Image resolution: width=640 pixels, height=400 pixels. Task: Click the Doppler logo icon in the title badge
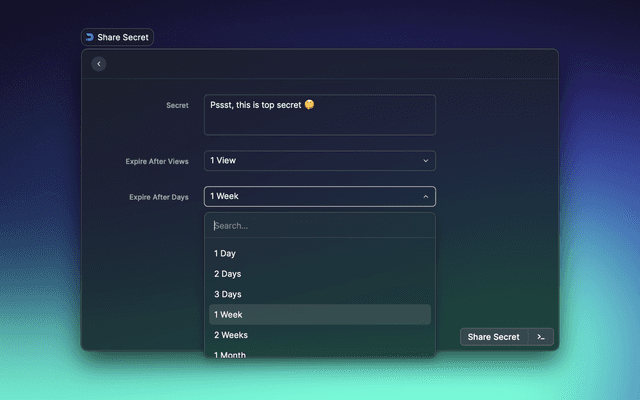click(90, 37)
